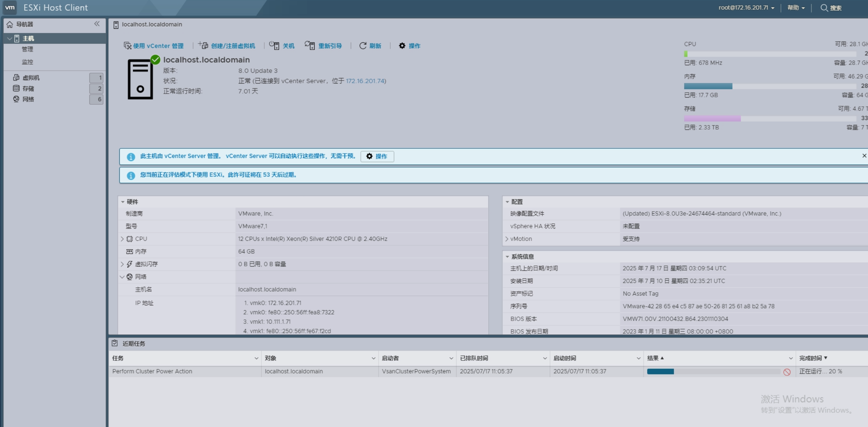Click the VMware vm logo
This screenshot has height=427, width=868.
point(10,8)
